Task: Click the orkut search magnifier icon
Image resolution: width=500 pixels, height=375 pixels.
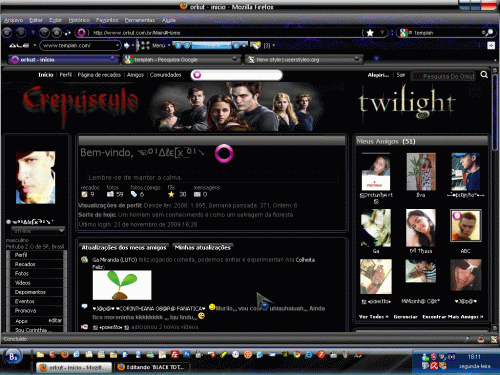Action: pos(484,75)
